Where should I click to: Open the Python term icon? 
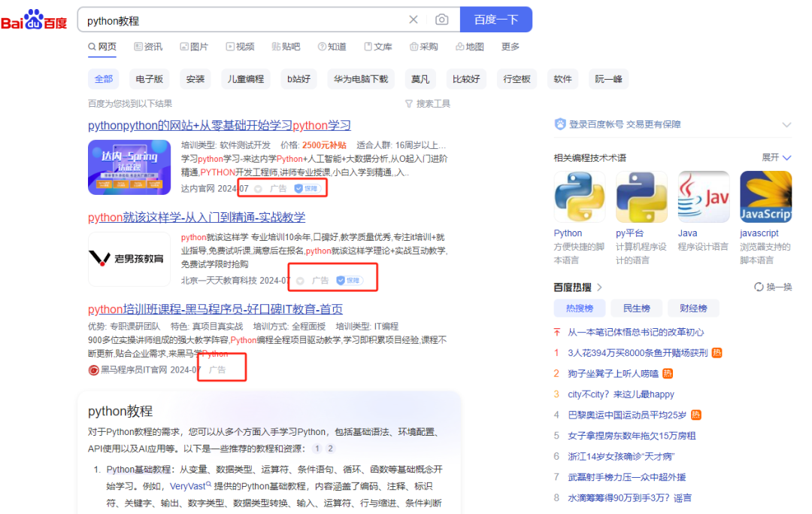580,197
